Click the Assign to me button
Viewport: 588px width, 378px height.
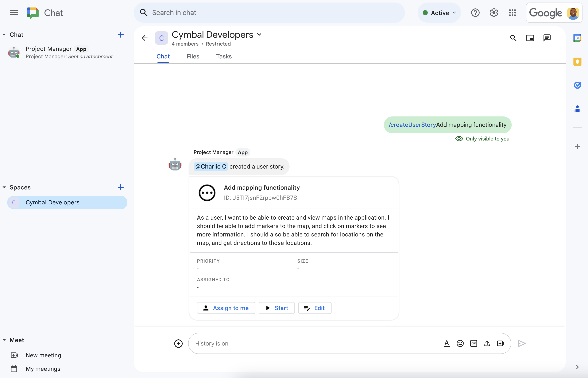pos(225,308)
